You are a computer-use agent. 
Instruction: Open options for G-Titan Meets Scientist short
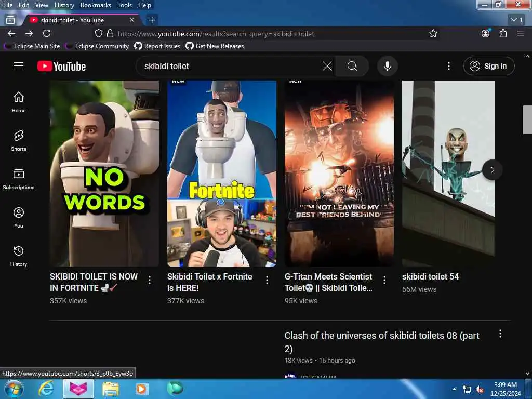point(384,280)
